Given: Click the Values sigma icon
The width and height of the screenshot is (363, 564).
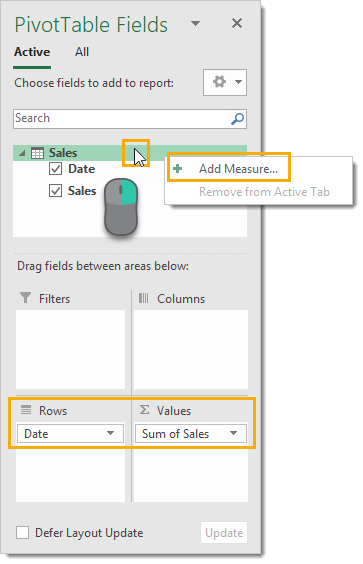Looking at the screenshot, I should pos(144,409).
